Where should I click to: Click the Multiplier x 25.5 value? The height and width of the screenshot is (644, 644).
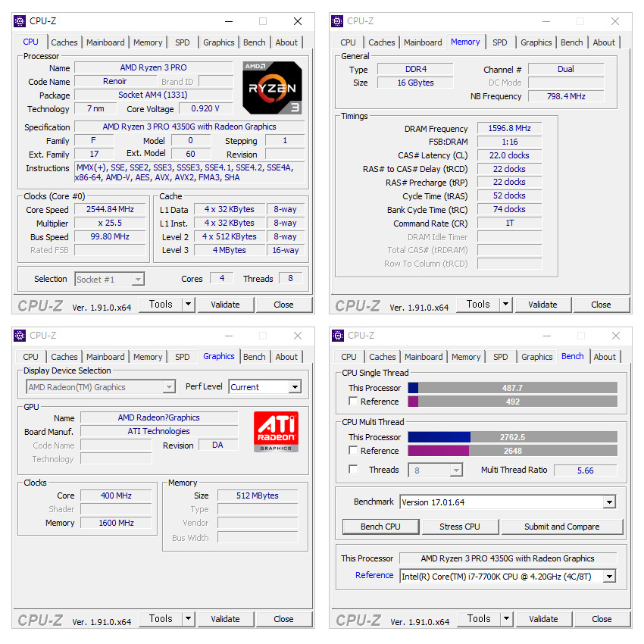click(110, 223)
